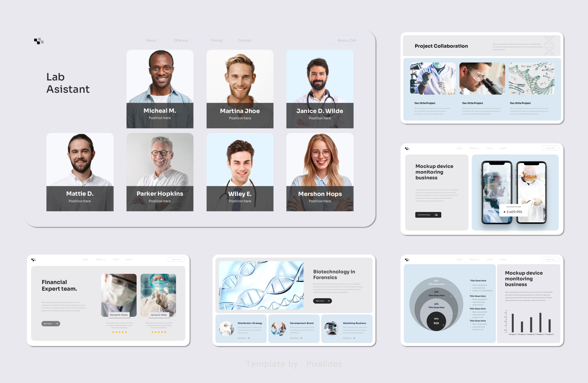Click the arrow icon on Financial Expert Meet team button
Screen dimensions: 588x383
[x=57, y=323]
